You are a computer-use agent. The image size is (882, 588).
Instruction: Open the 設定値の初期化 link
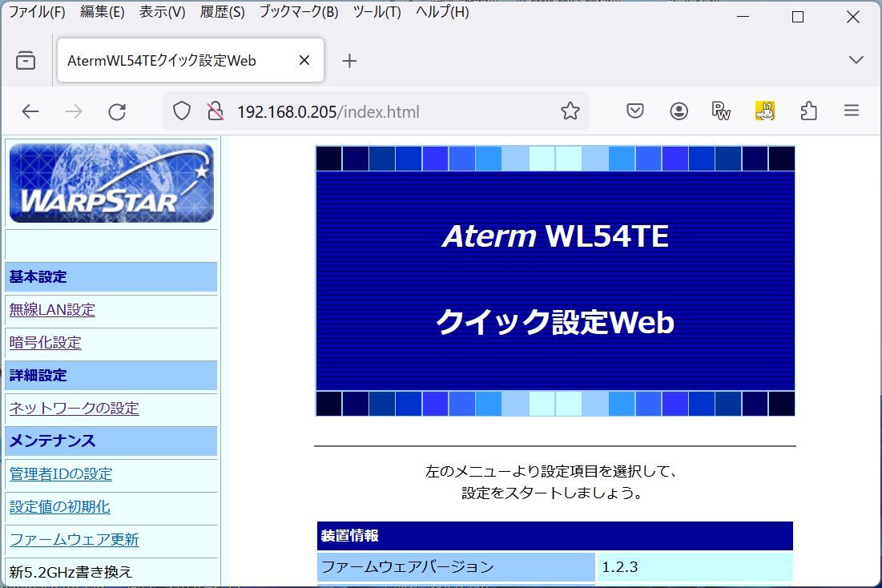coord(59,506)
